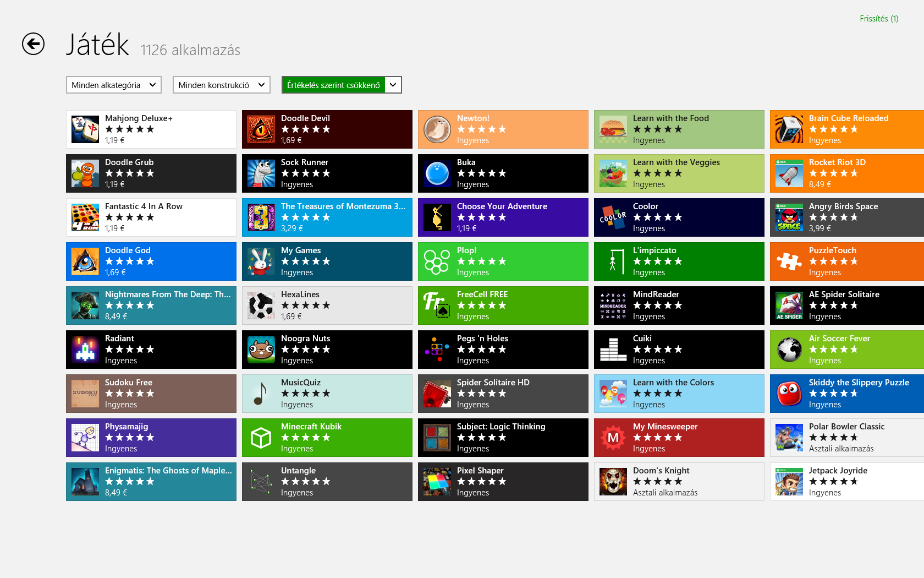The width and height of the screenshot is (924, 578).
Task: Click the Cuiki blocks icon
Action: 613,350
